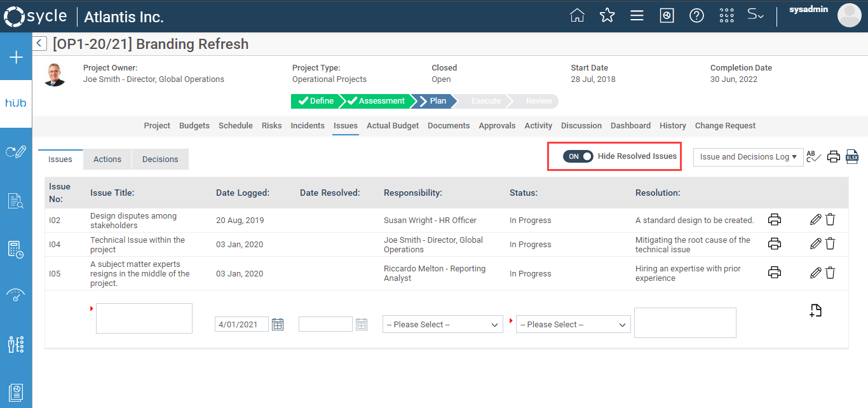Expand the Status Please Select dropdown
Screen dimensions: 868x408
pyautogui.click(x=573, y=324)
